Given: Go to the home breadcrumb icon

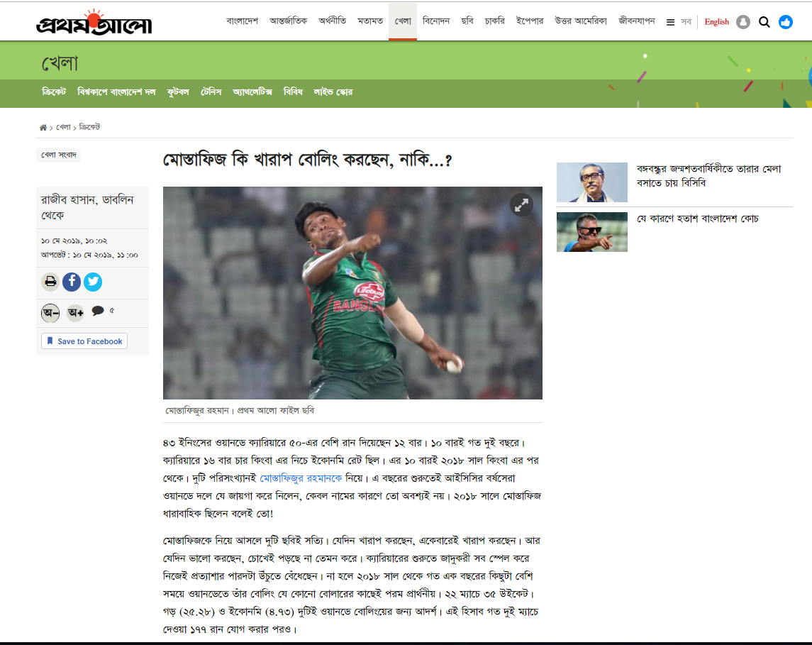Looking at the screenshot, I should click(43, 128).
